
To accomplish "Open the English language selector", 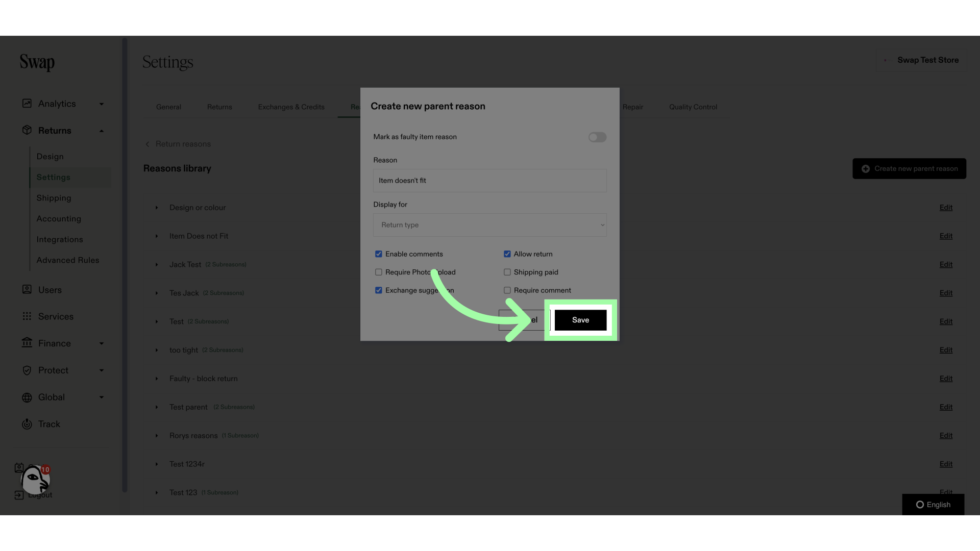I will pos(933,505).
